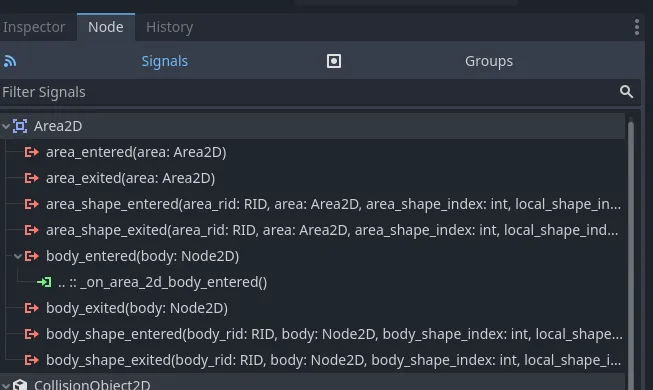Click the Area2D node class icon
653x390 pixels.
pyautogui.click(x=20, y=126)
